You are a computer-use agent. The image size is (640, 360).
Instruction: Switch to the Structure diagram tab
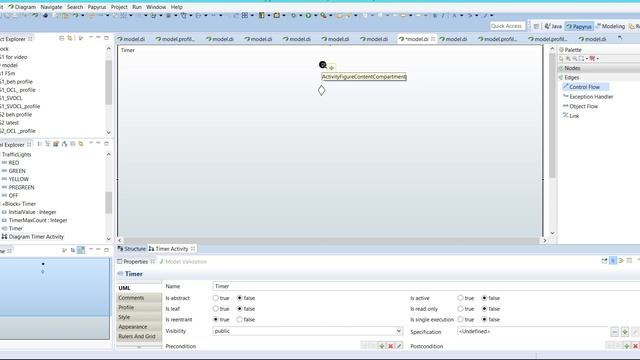pos(131,249)
